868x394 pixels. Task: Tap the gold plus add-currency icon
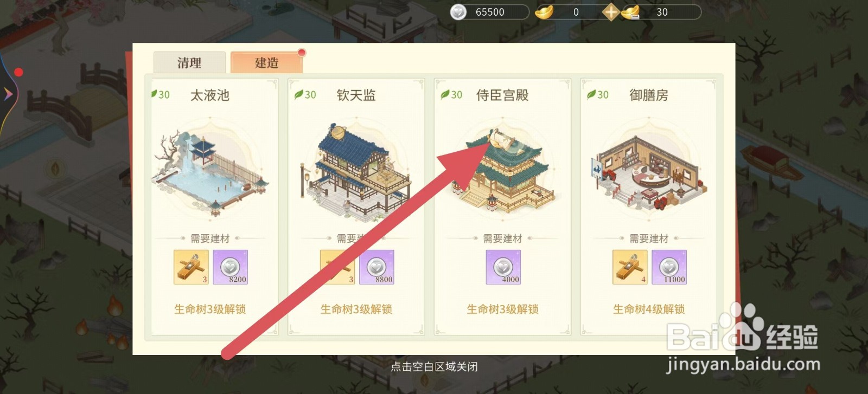coord(611,12)
